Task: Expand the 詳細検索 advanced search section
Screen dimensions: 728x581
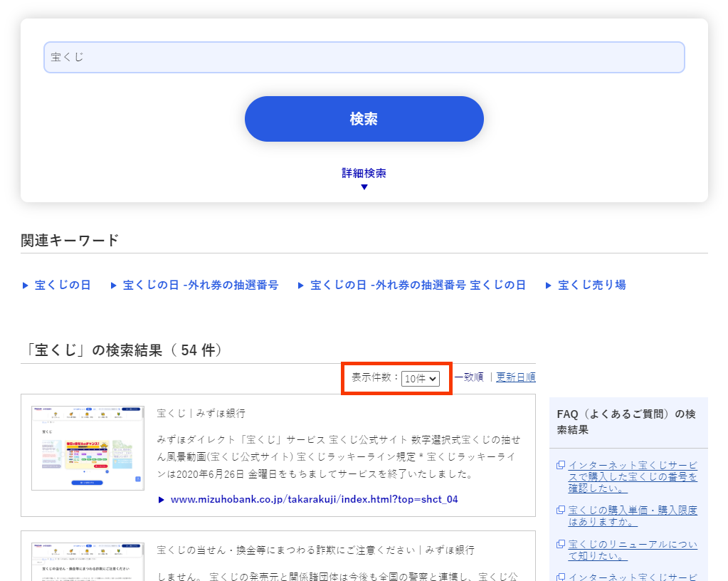Action: coord(364,173)
